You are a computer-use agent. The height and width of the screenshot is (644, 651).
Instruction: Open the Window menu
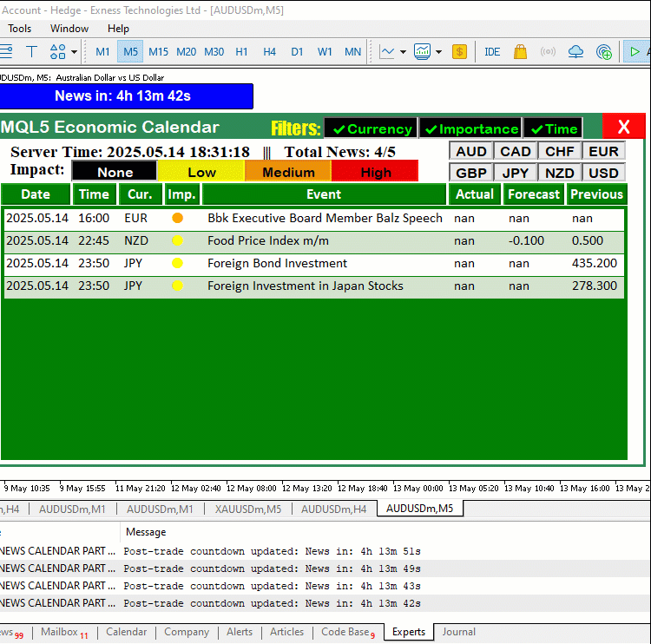(x=69, y=29)
